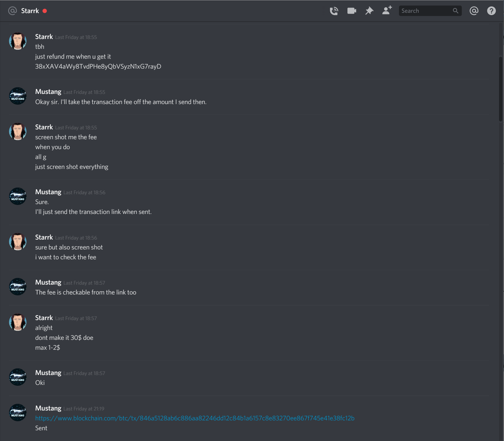Start a video call with Starrk

(x=352, y=11)
